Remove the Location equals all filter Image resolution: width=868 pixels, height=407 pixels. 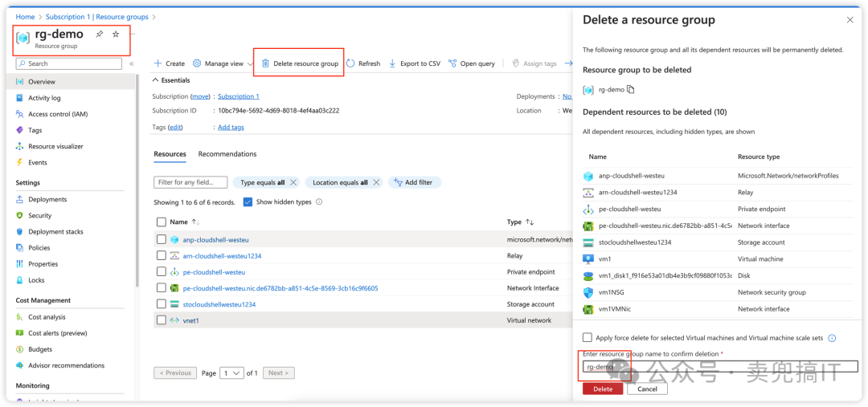coord(376,182)
